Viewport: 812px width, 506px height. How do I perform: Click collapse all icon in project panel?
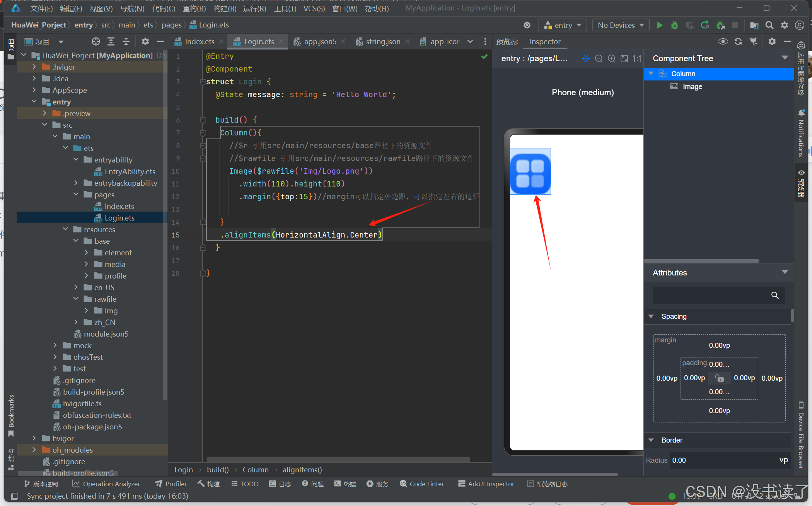coord(126,41)
